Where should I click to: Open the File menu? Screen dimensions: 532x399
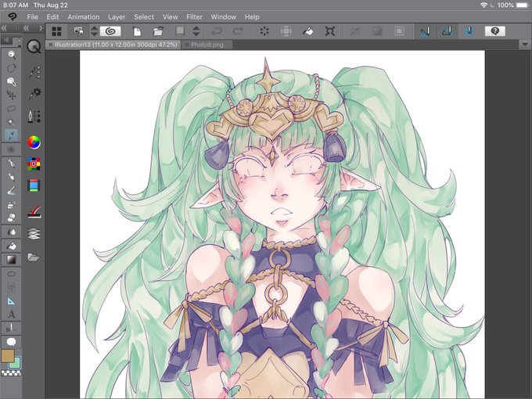point(33,17)
